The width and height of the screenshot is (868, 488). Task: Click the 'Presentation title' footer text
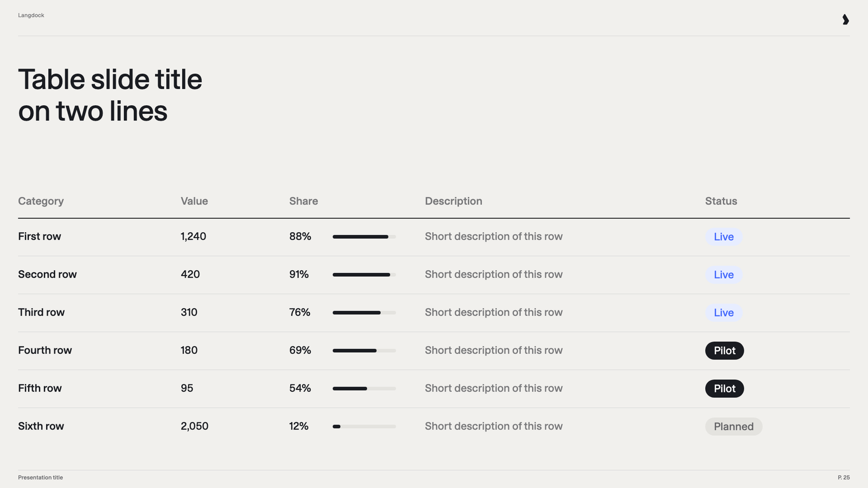pyautogui.click(x=40, y=478)
